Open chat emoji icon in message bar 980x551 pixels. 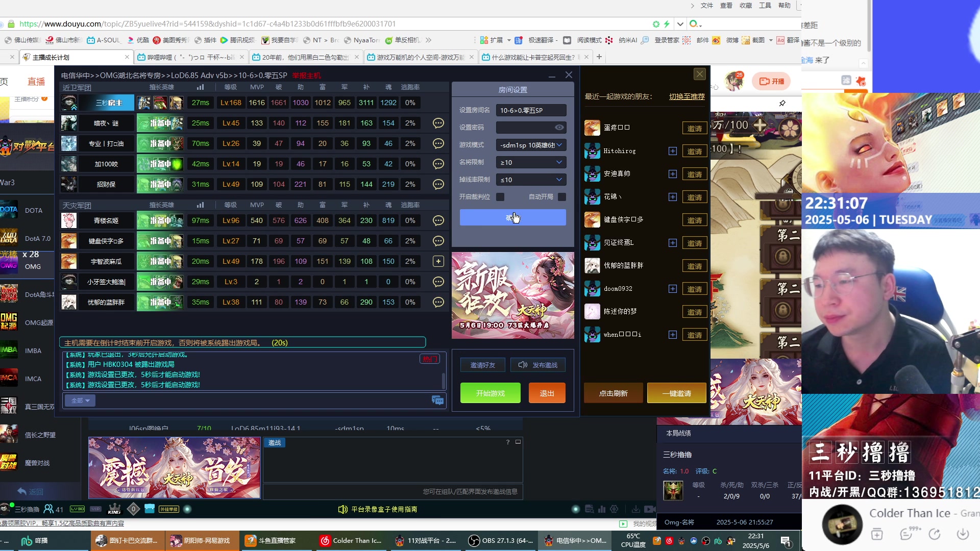pyautogui.click(x=437, y=400)
